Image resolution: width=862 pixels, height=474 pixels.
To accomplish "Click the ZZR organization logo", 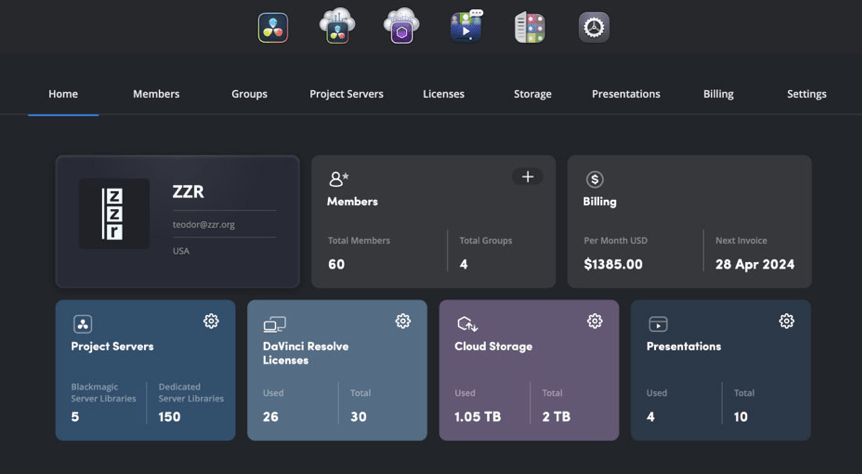I will (114, 213).
